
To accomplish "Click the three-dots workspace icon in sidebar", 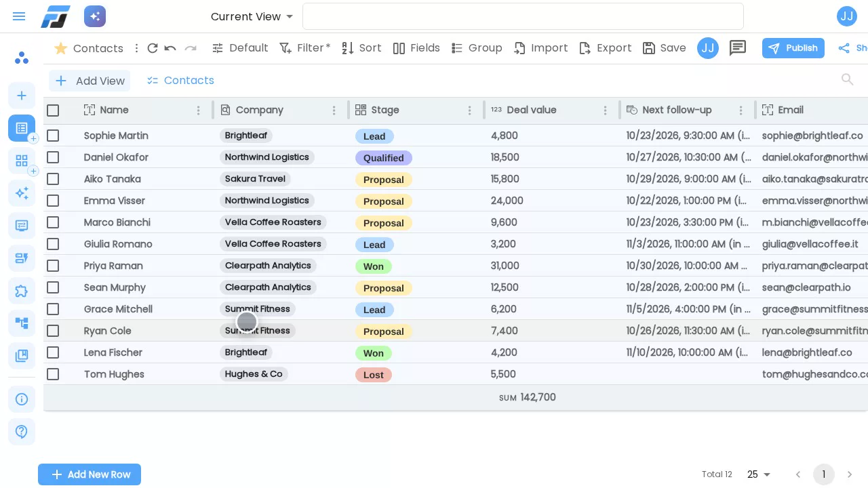I will [x=22, y=58].
